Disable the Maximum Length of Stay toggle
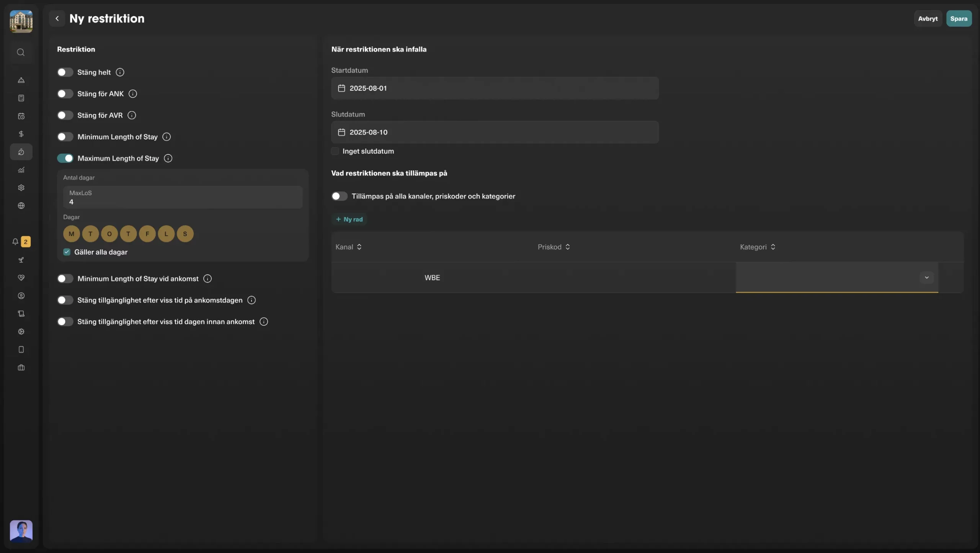Screen dimensions: 980x553 pos(65,158)
